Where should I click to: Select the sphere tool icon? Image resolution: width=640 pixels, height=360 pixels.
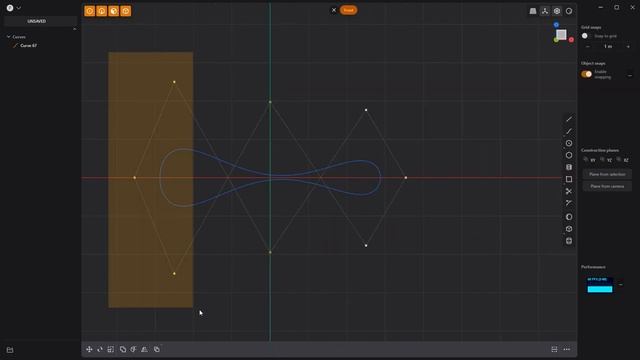(x=569, y=217)
